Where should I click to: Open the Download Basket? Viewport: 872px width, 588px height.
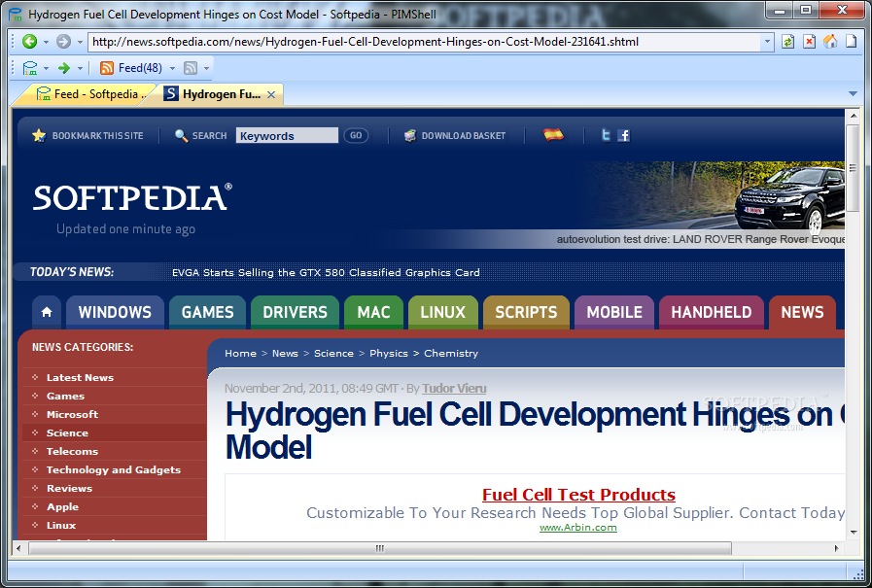tap(455, 136)
